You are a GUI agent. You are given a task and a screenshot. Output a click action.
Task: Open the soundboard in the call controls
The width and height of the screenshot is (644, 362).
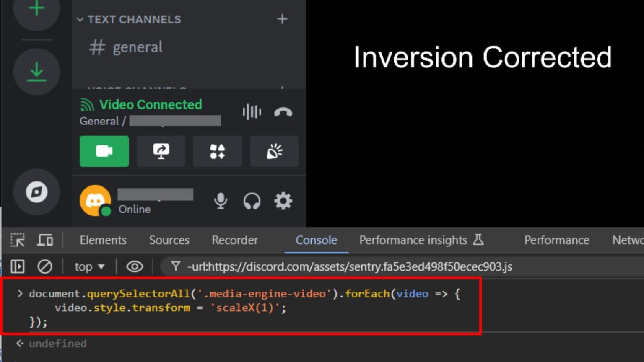coord(274,151)
